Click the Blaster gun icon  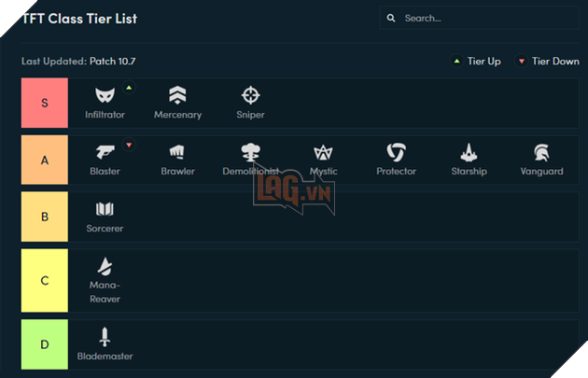105,152
